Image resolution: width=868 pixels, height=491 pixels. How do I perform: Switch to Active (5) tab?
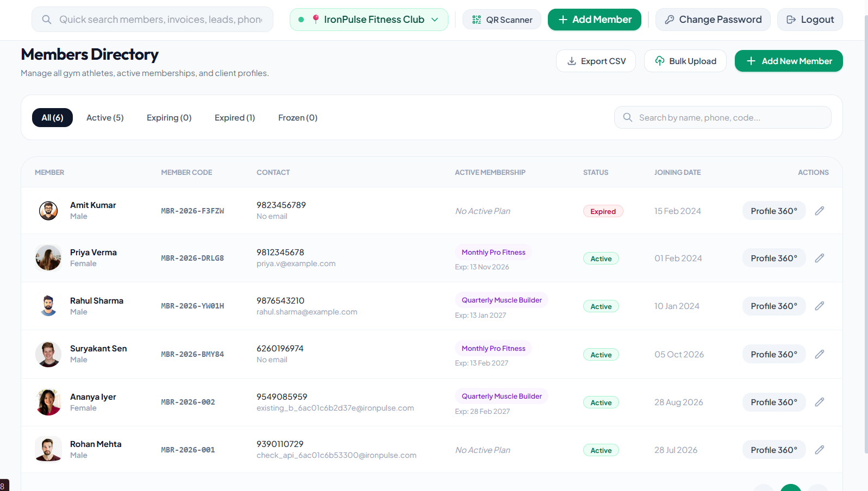pyautogui.click(x=105, y=117)
